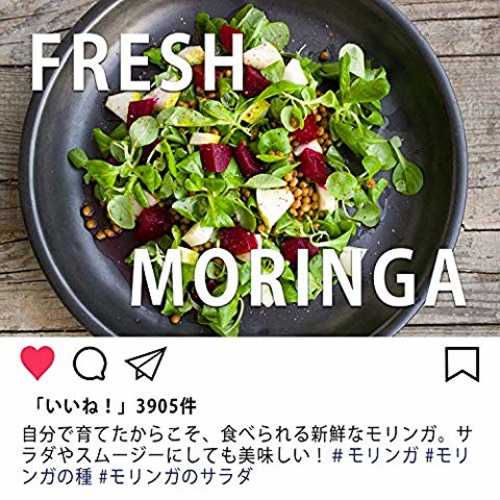Click the FRESH overlay text on photo
This screenshot has height=500, width=500.
137,62
